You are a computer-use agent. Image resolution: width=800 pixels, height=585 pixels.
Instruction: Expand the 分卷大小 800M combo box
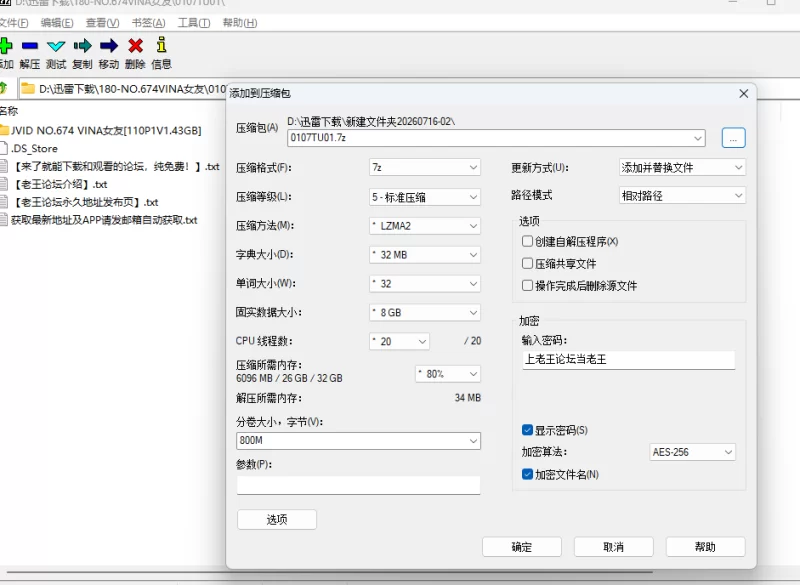tap(473, 441)
